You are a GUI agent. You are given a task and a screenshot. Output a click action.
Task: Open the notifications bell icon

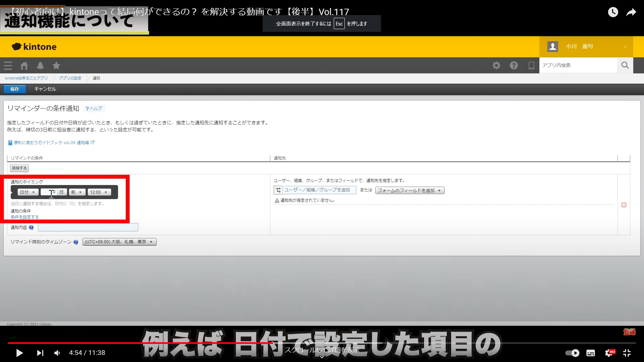click(40, 66)
